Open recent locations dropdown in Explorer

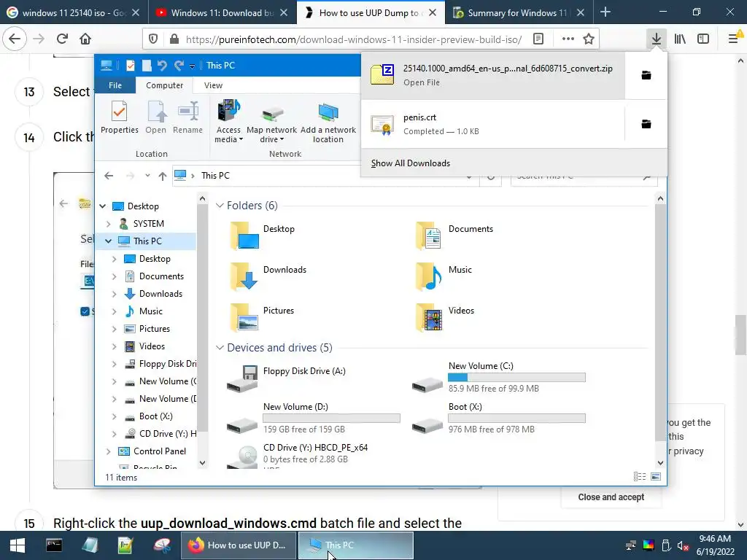[x=147, y=176]
